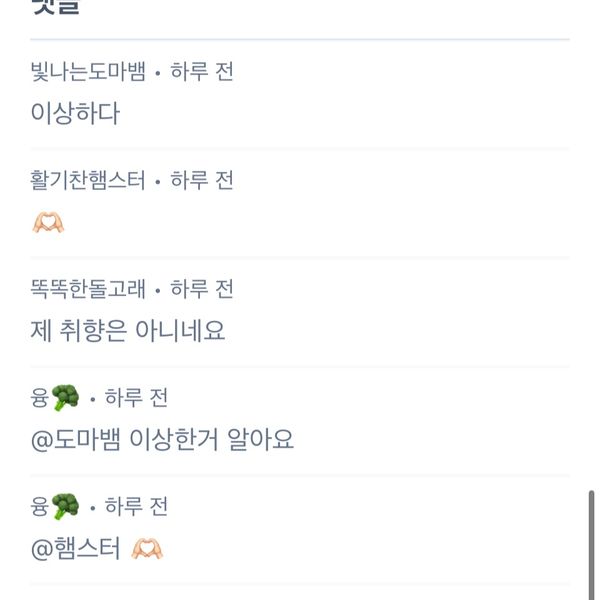Click the @도마뱀 mention text

click(76, 439)
